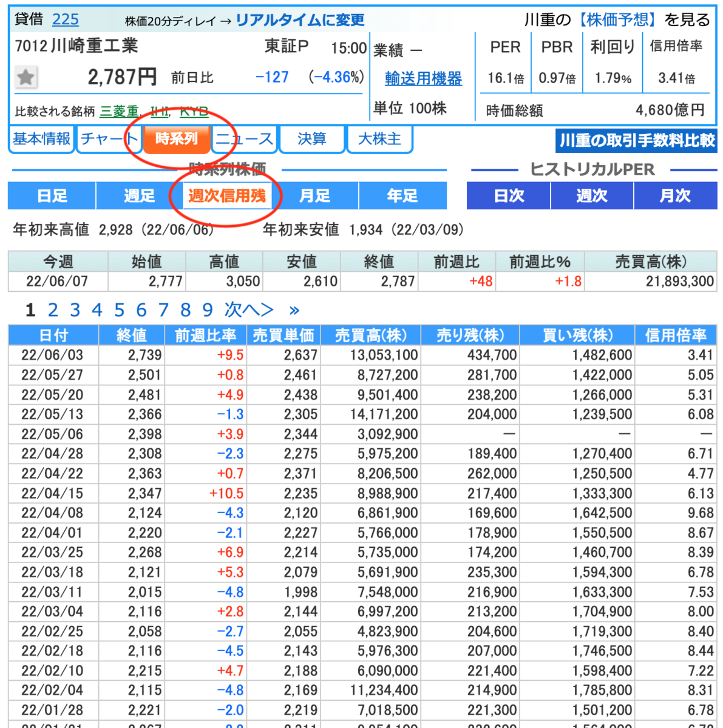Open 川重の株価予想 link

617,20
